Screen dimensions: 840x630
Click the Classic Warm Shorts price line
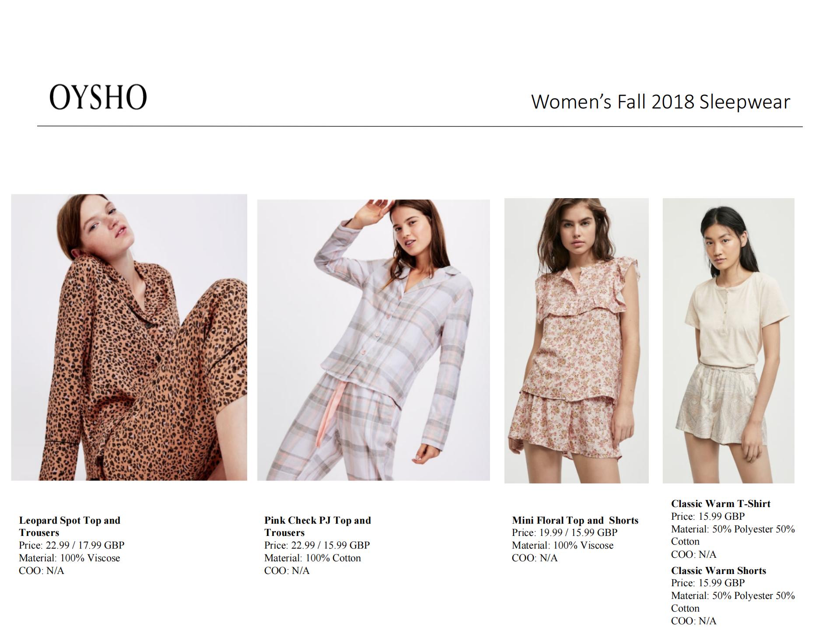[708, 583]
